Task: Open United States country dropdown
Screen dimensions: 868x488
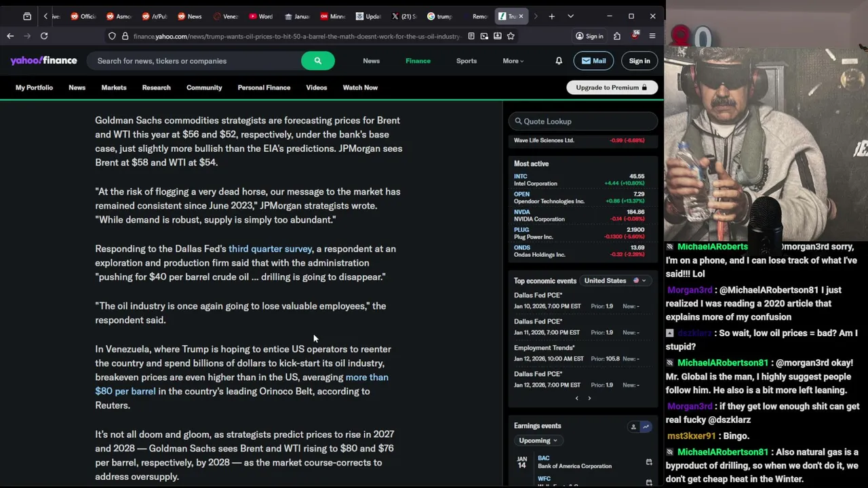Action: 615,281
